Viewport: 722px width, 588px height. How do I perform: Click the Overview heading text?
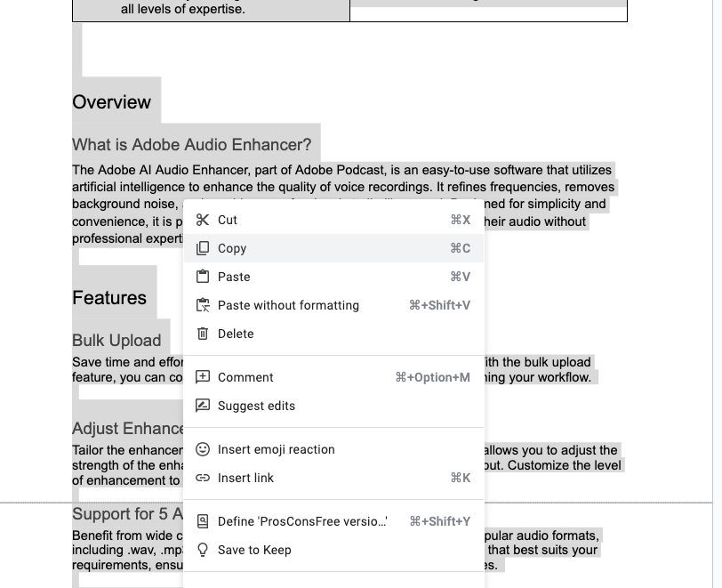111,102
